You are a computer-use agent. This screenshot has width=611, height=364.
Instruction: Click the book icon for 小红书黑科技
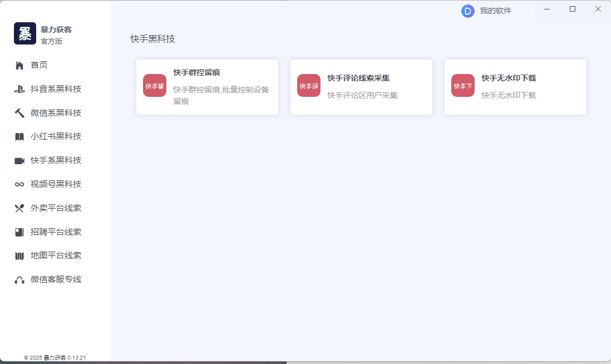[19, 137]
